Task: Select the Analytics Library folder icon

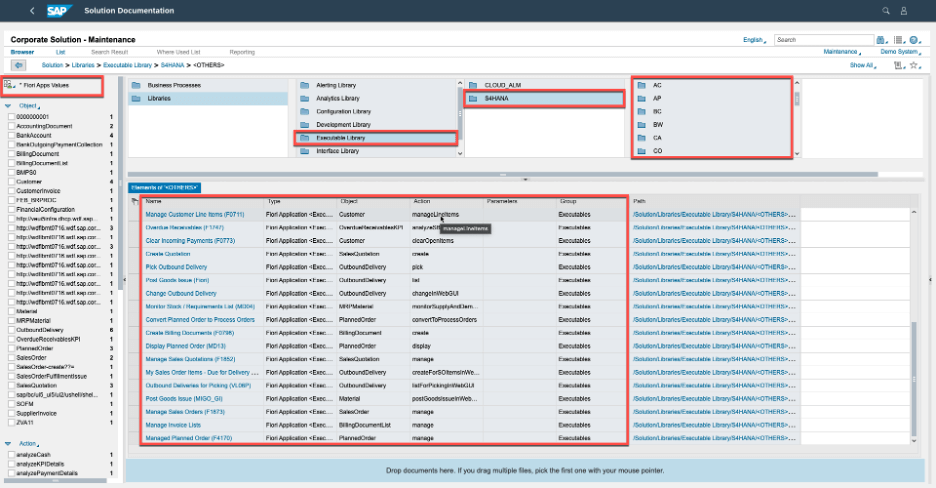Action: pyautogui.click(x=304, y=98)
